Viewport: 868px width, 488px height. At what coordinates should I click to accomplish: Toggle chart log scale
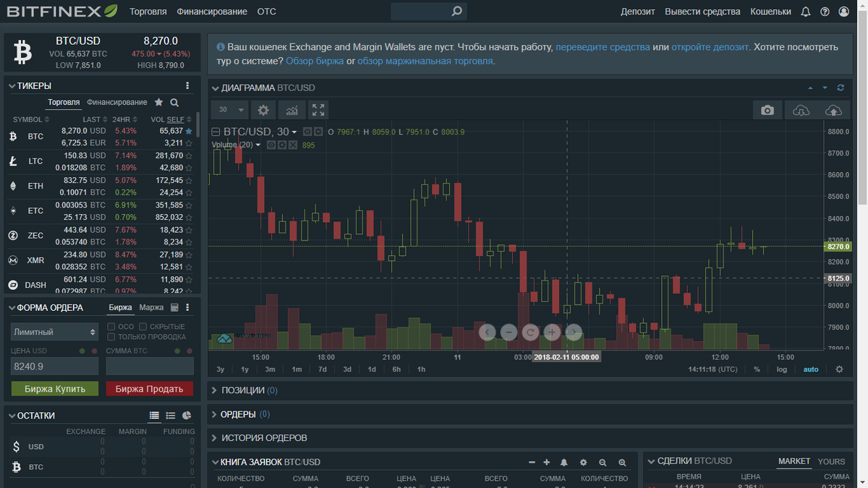[782, 369]
